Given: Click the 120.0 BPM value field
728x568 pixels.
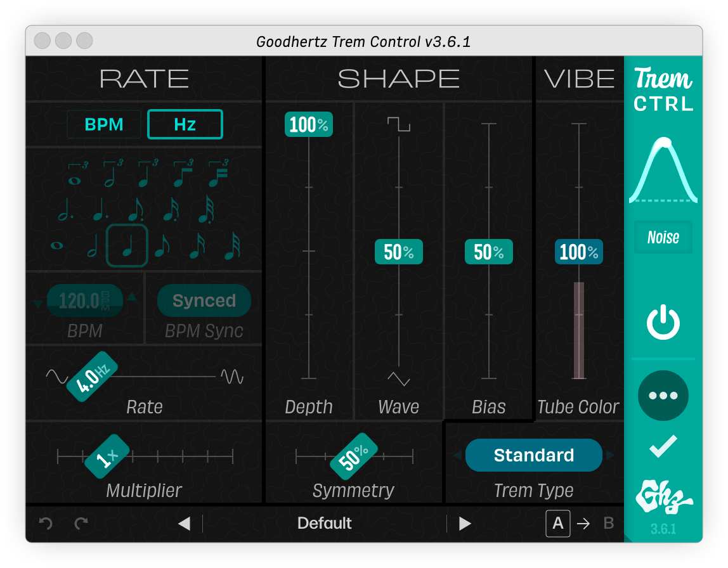Looking at the screenshot, I should coord(85,300).
